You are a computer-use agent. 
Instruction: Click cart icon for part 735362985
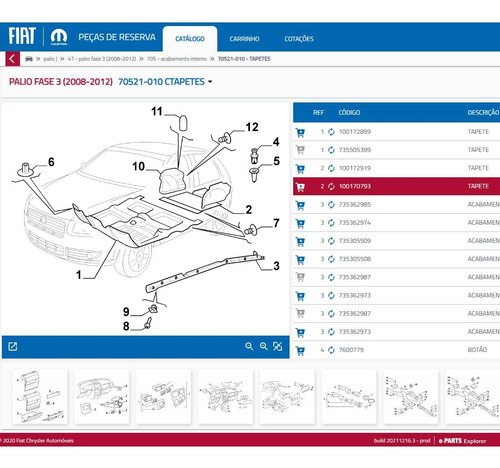point(300,205)
